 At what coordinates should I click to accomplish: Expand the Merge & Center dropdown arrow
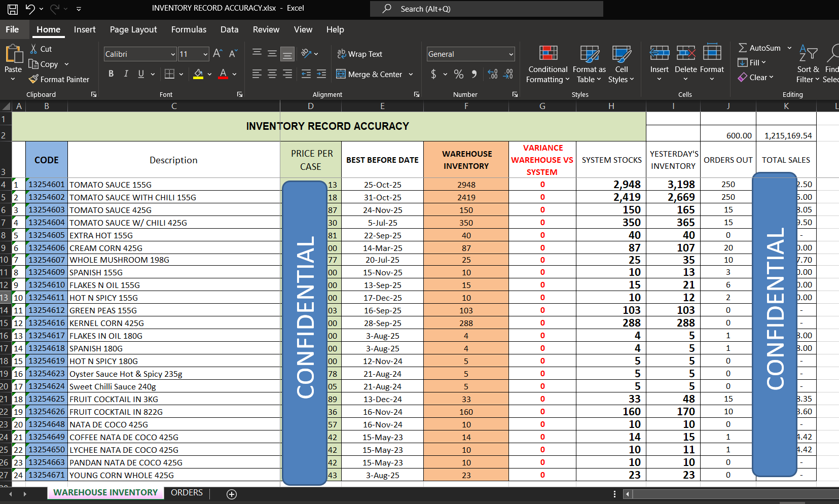pyautogui.click(x=411, y=75)
